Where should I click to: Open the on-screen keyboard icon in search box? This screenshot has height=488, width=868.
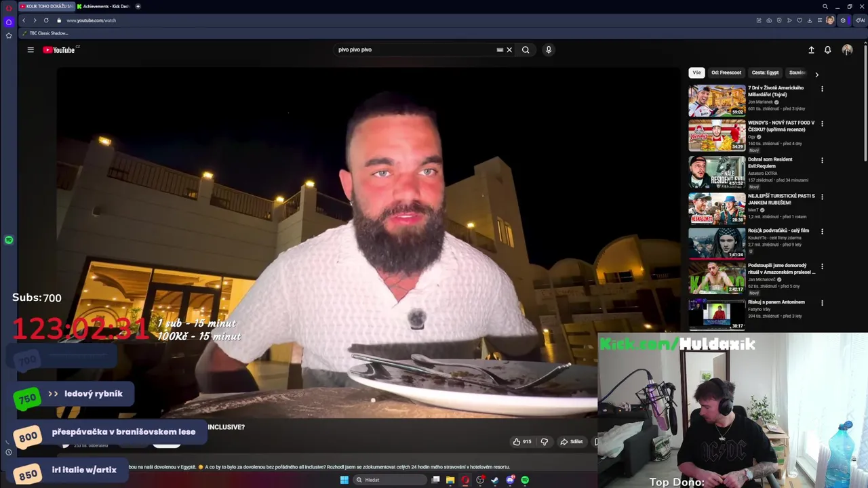(x=500, y=49)
